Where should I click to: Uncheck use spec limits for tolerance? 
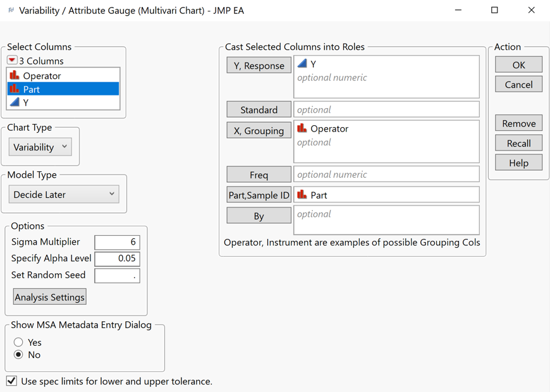(11, 381)
